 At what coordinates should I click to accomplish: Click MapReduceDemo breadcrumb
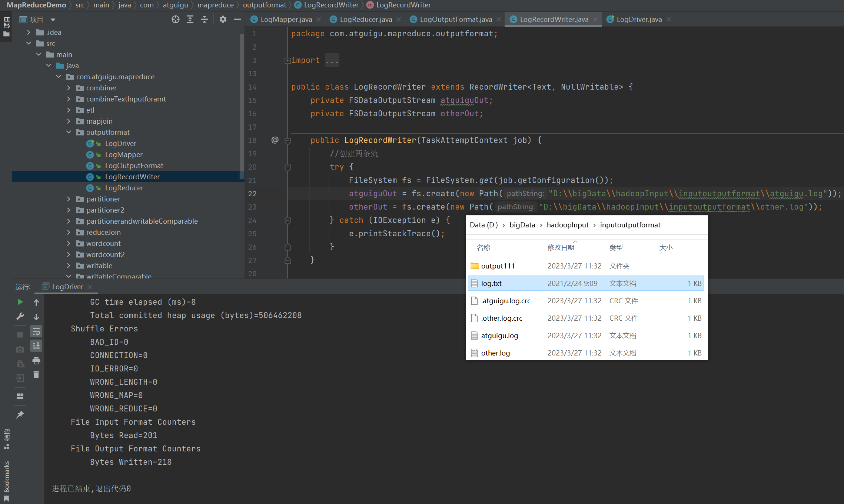coord(36,5)
